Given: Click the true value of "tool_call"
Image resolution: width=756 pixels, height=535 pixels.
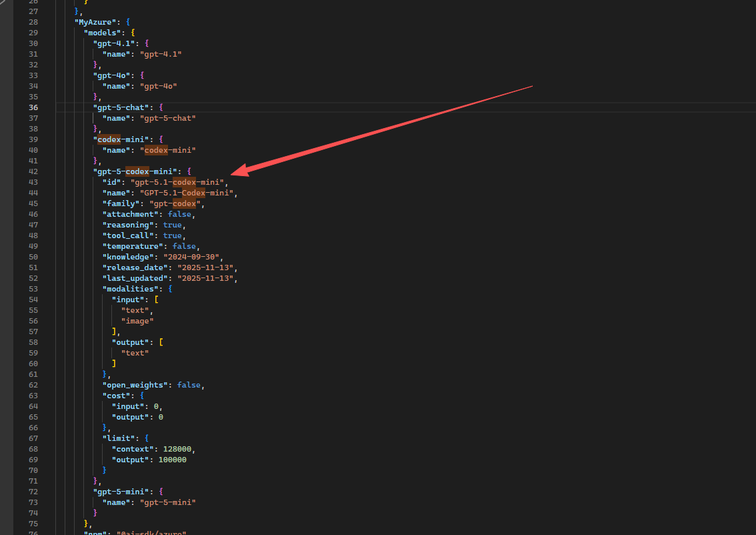Looking at the screenshot, I should (x=172, y=235).
